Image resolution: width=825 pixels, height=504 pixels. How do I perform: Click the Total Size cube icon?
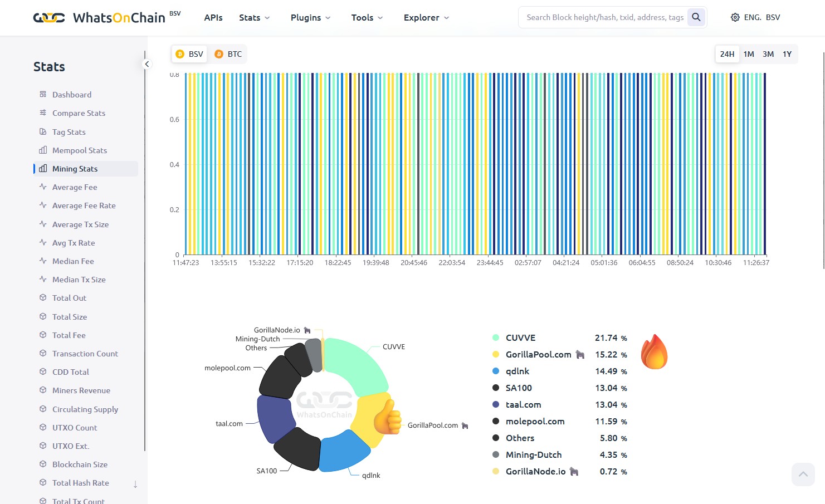(43, 317)
